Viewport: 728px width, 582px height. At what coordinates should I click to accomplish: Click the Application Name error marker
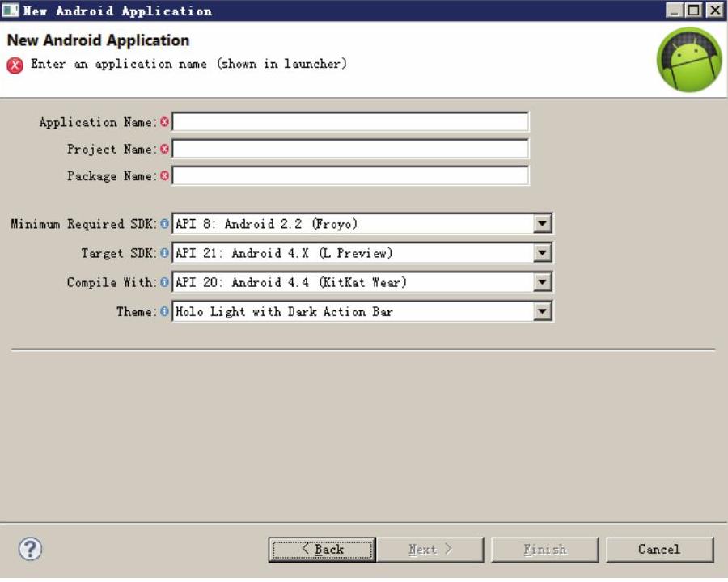click(x=164, y=122)
